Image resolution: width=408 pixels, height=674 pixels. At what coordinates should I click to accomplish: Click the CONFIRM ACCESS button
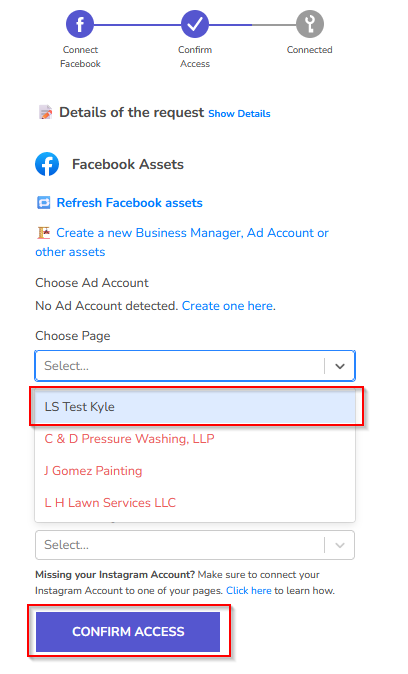(128, 631)
